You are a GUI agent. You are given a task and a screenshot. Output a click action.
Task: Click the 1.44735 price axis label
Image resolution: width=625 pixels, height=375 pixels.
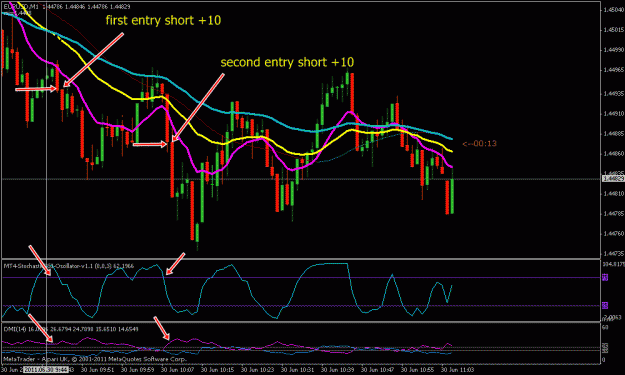click(x=613, y=253)
